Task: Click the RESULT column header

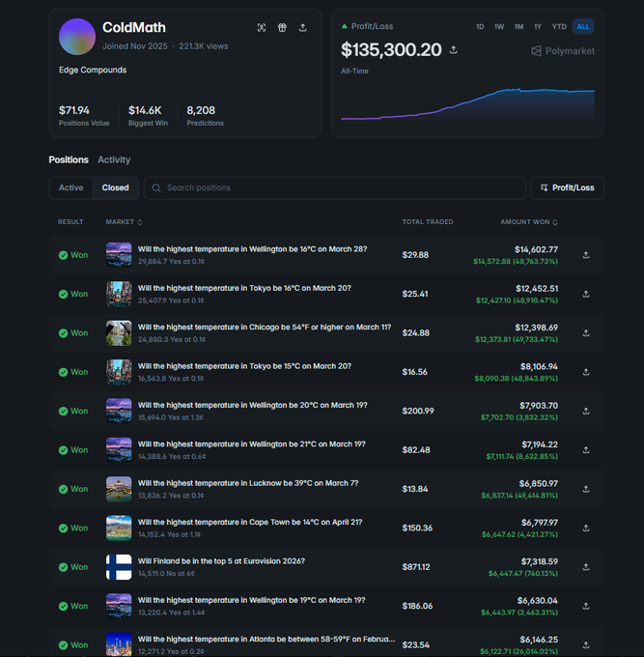Action: pos(70,221)
